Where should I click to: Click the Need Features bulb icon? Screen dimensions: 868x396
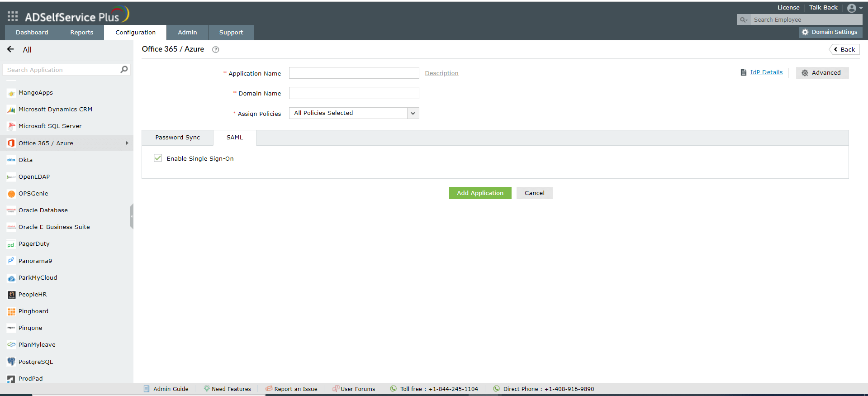[207, 388]
